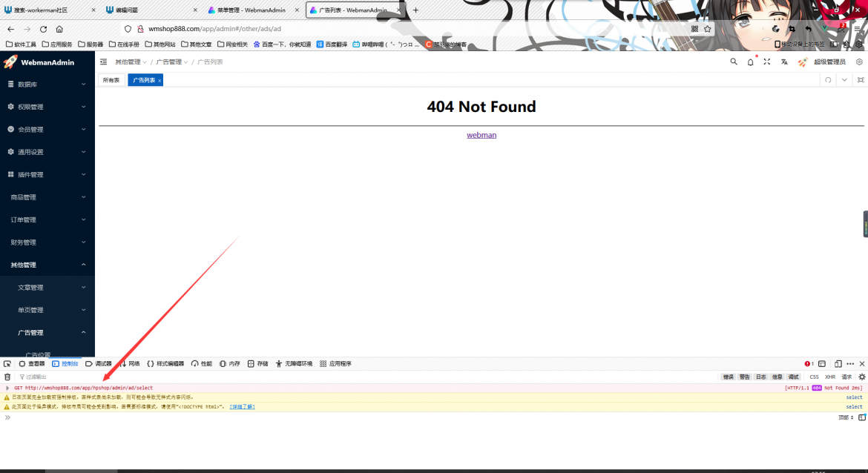Image resolution: width=868 pixels, height=473 pixels.
Task: Open devtools 存储 tab
Action: tap(257, 364)
